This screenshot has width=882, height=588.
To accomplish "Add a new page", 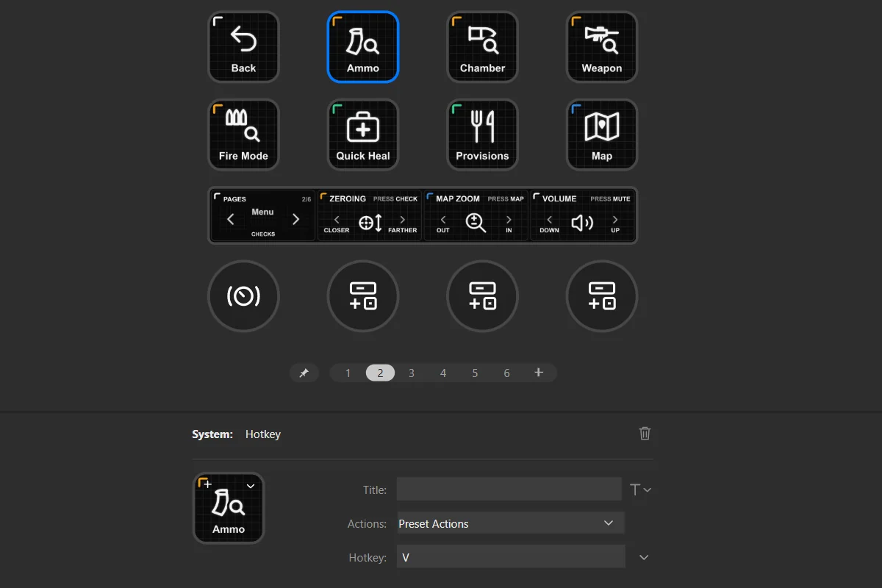I will (x=539, y=373).
